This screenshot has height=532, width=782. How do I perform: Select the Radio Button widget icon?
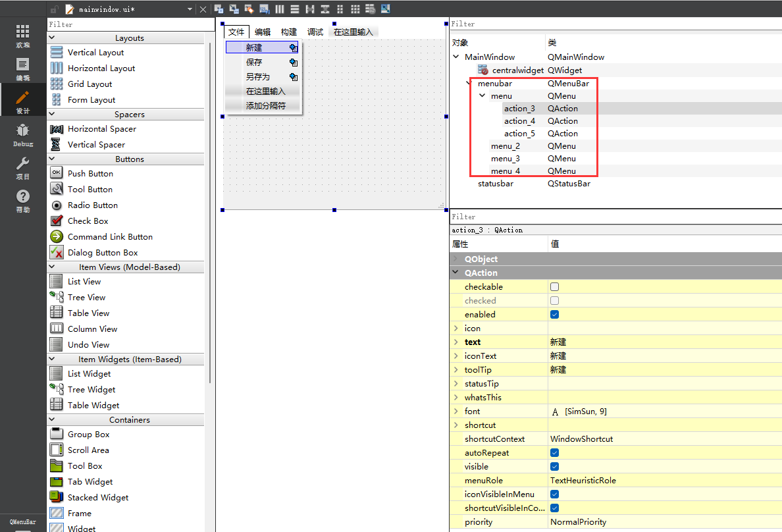(x=57, y=205)
